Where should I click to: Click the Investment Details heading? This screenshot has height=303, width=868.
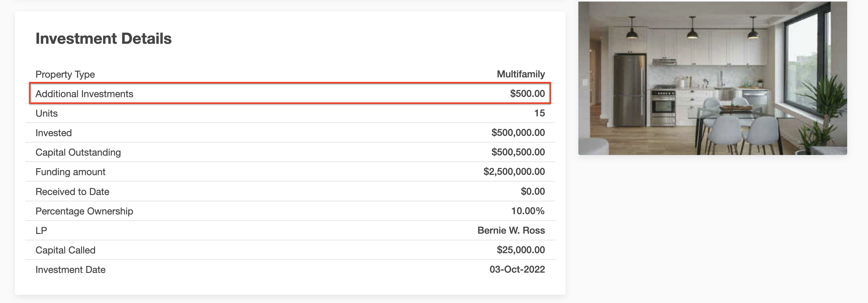click(103, 38)
